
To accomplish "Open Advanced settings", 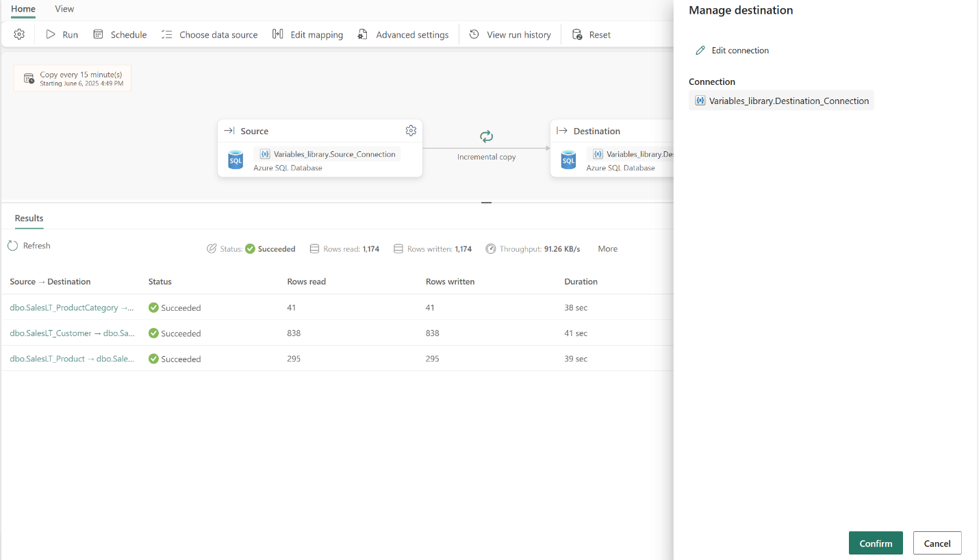I will (403, 35).
